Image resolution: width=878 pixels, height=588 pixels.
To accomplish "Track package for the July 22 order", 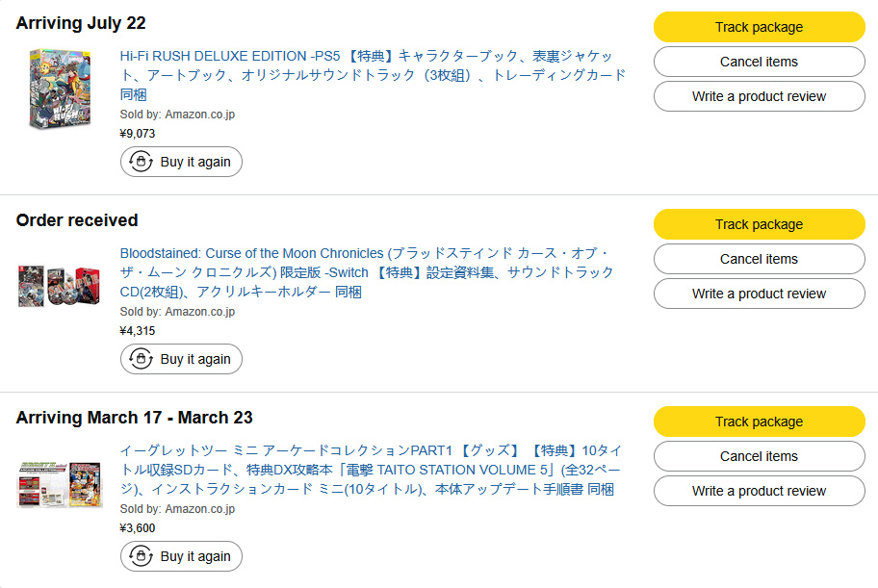I will click(x=759, y=27).
